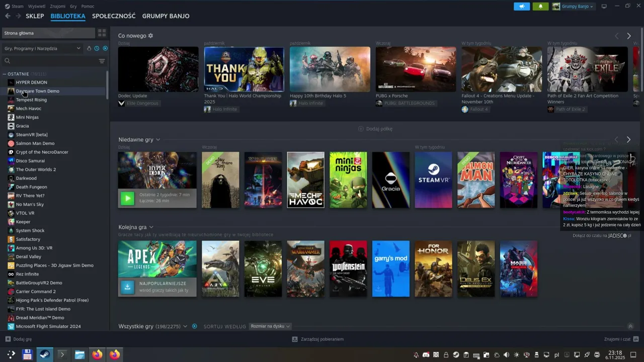Expand Kolejna gra shelf dropdown

click(x=151, y=227)
